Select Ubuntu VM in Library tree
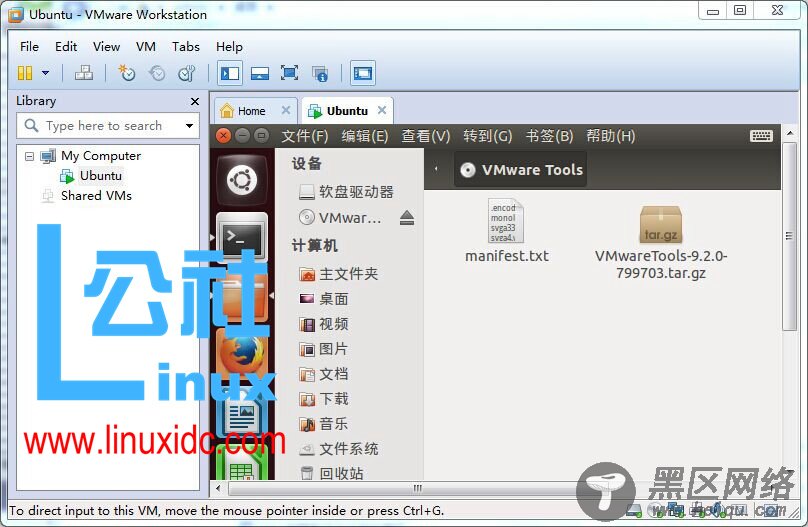 100,176
